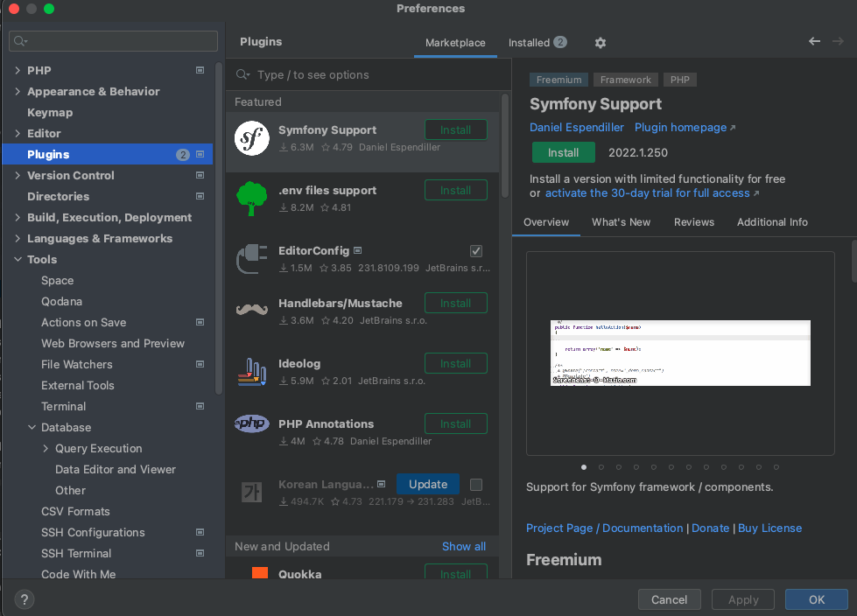Screen dimensions: 857x616
Task: Click the Ideolog plugin icon
Action: (x=252, y=372)
